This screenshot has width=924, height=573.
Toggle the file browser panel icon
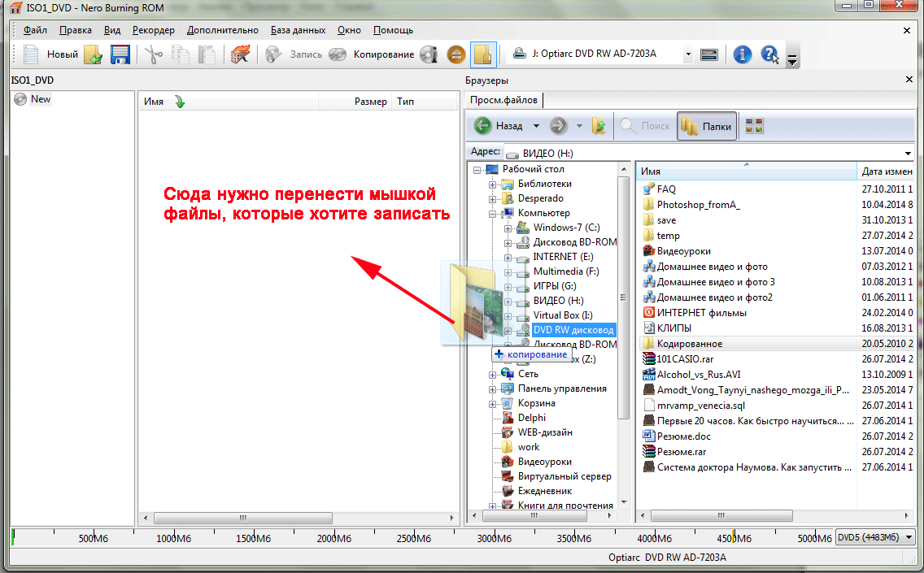pyautogui.click(x=483, y=54)
